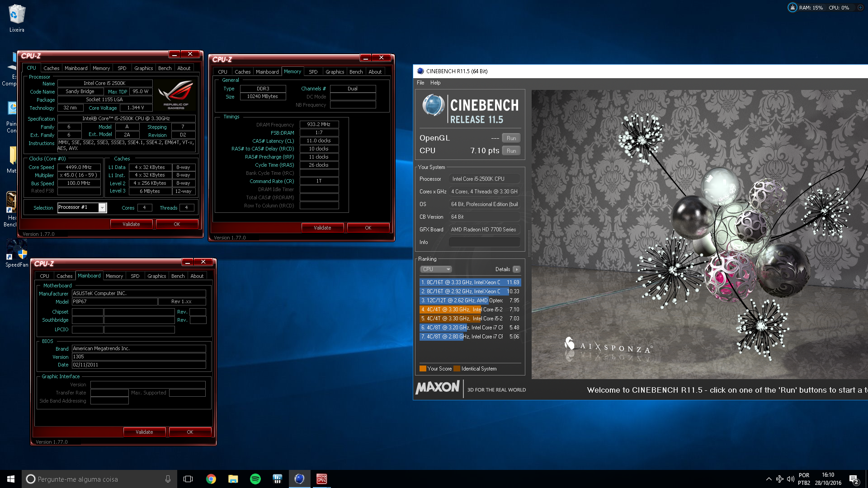The width and height of the screenshot is (868, 488).
Task: Open Graphics tab in the Memory CPU-Z window
Action: pyautogui.click(x=335, y=72)
